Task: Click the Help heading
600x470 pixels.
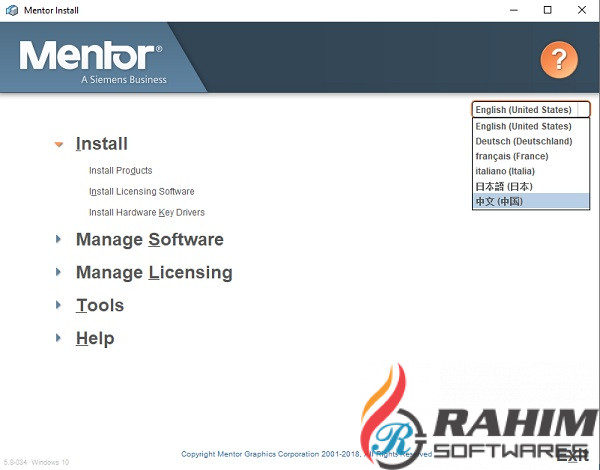Action: tap(95, 338)
